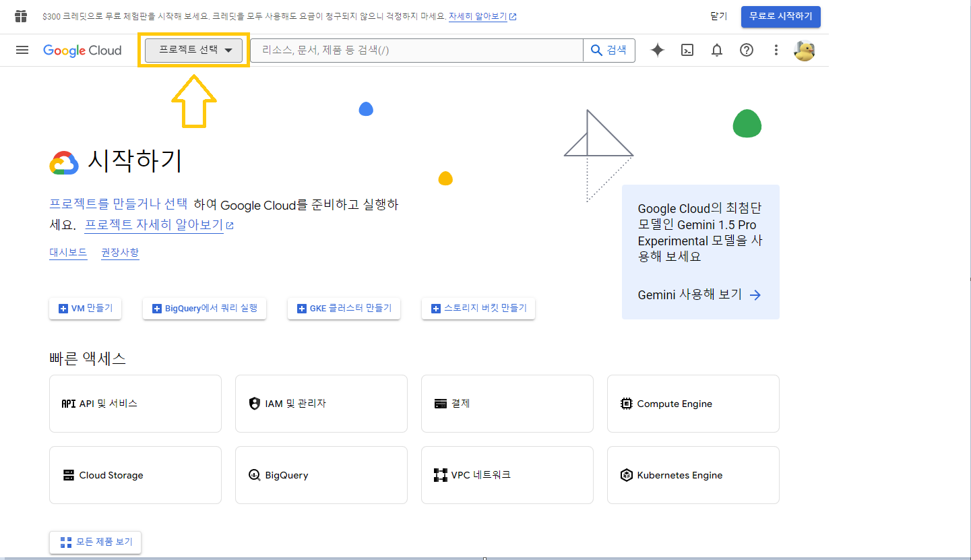Screen dimensions: 971x560
Task: Click the arrow next to Gemini 사용해 보기
Action: click(755, 295)
